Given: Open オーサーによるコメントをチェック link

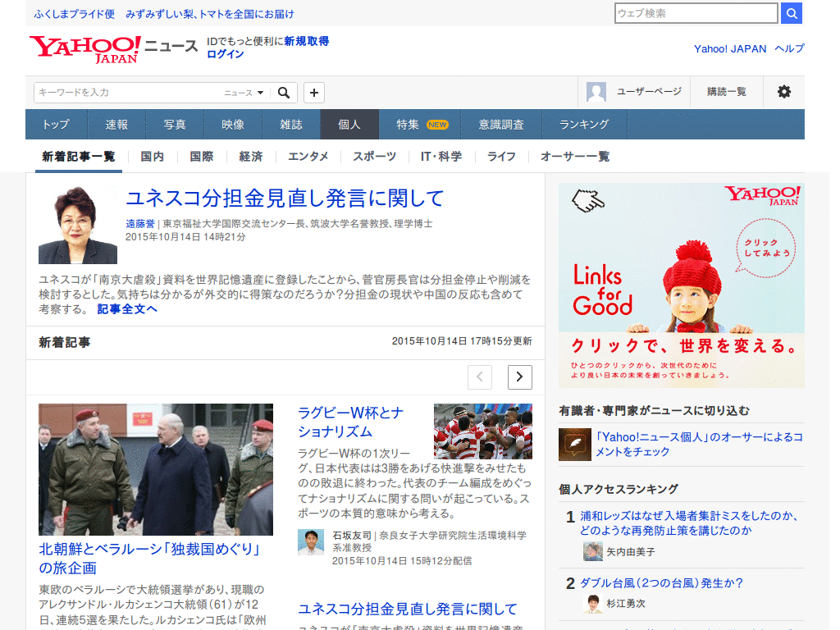Looking at the screenshot, I should [x=699, y=445].
